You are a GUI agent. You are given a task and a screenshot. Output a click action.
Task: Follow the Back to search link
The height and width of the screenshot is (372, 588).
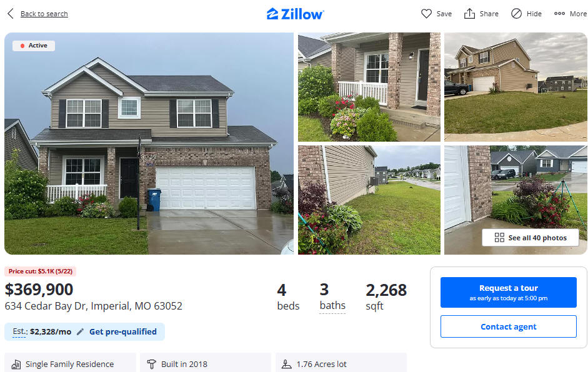44,14
